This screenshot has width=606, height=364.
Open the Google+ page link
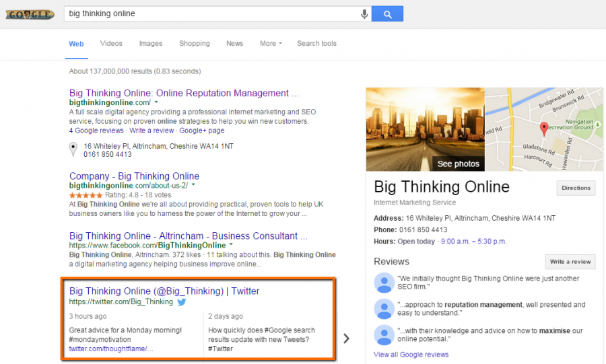202,131
